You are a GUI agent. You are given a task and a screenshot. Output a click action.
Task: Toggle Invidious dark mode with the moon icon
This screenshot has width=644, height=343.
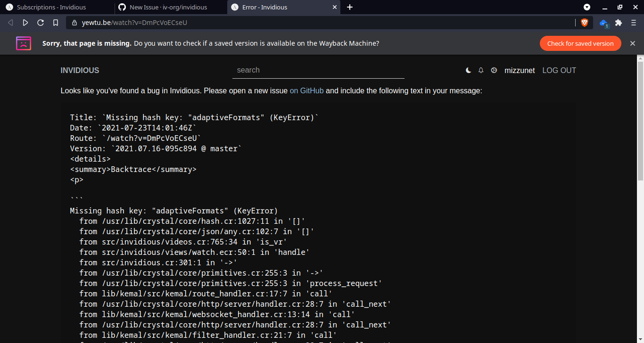468,70
